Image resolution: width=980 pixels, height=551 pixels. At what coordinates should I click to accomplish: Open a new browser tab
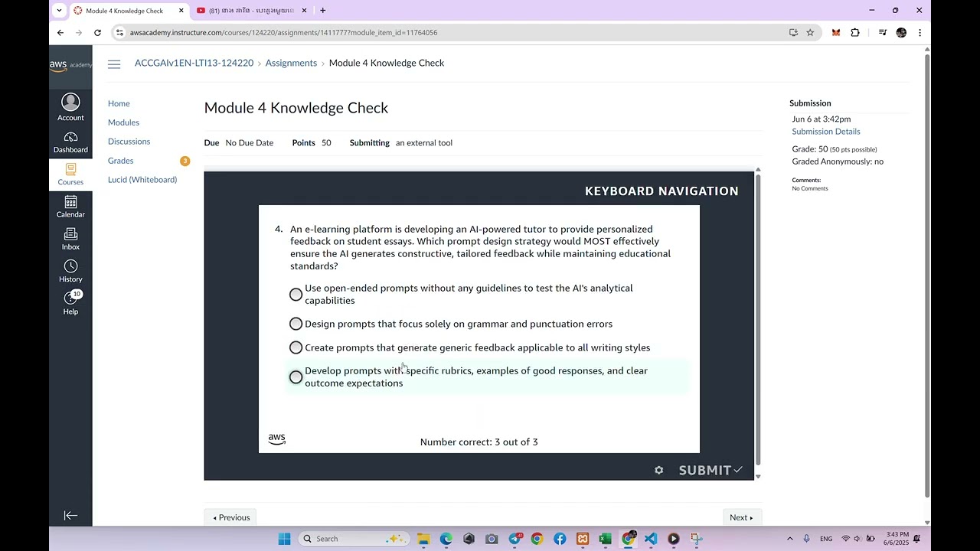point(323,11)
